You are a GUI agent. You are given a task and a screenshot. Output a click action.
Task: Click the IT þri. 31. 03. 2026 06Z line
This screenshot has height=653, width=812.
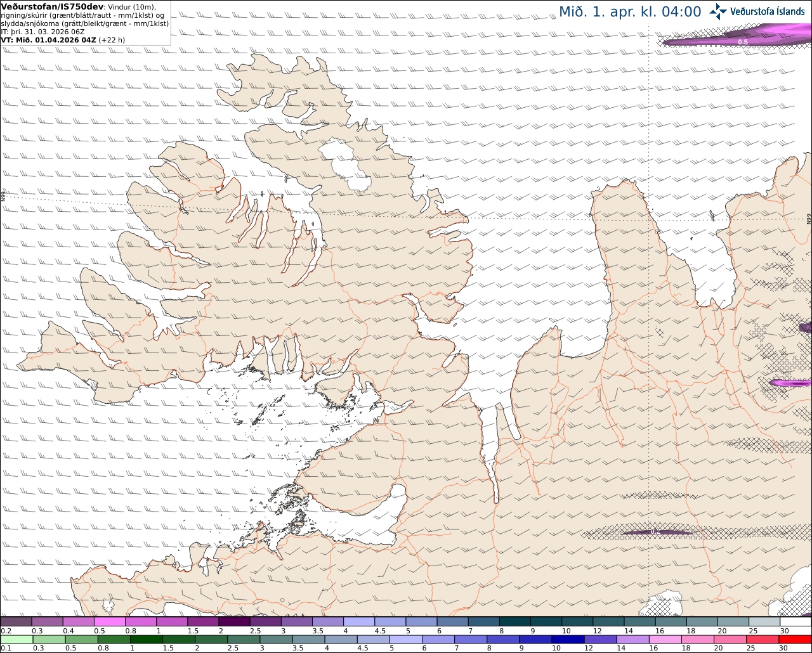(x=43, y=31)
